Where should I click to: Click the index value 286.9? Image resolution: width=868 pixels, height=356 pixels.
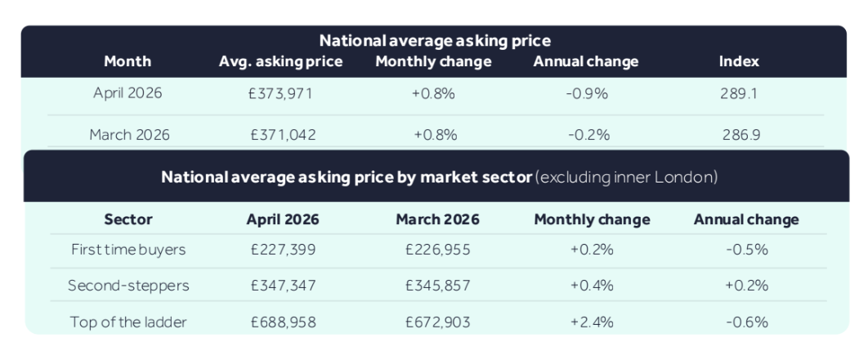coord(739,135)
